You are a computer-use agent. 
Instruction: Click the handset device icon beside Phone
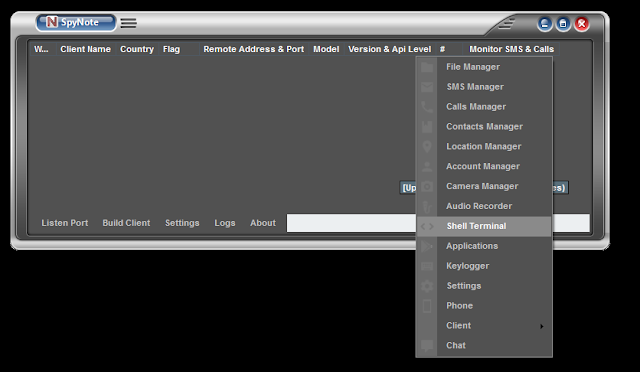tap(427, 306)
